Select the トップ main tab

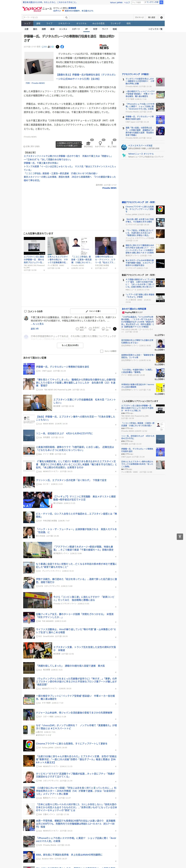(x=27, y=24)
